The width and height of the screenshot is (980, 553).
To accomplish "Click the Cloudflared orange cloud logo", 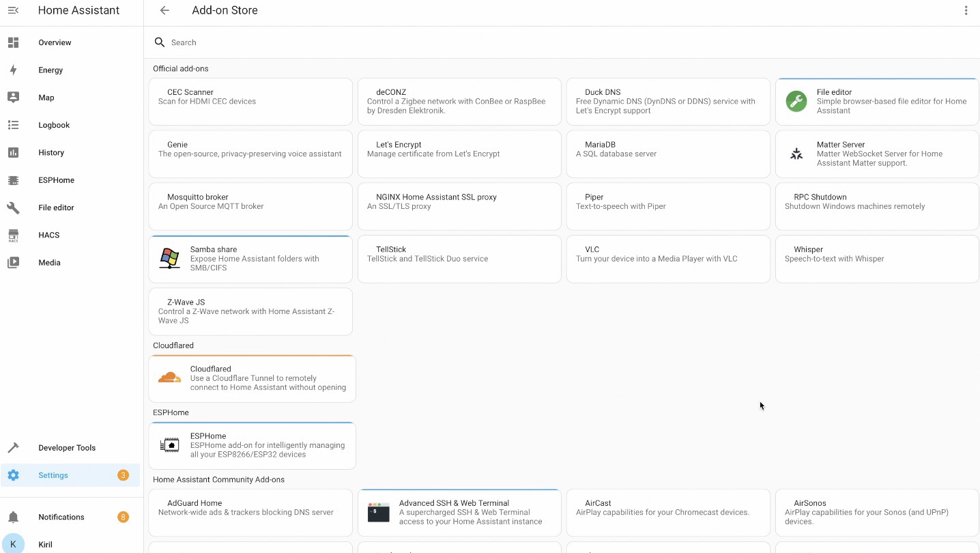I will [169, 378].
